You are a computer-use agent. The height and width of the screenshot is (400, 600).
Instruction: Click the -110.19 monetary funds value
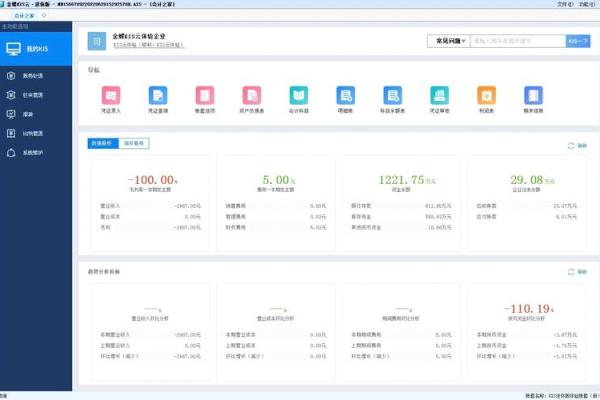pyautogui.click(x=529, y=309)
